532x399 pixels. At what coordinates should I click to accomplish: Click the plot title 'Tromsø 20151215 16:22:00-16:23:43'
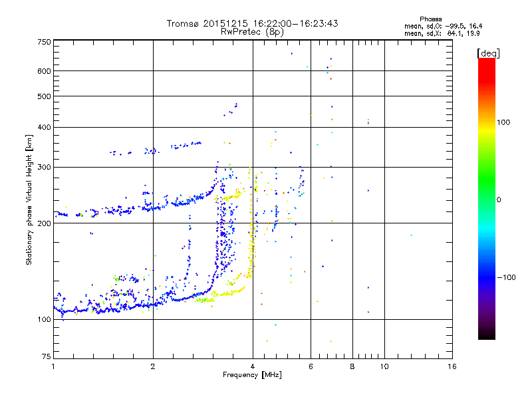point(253,23)
